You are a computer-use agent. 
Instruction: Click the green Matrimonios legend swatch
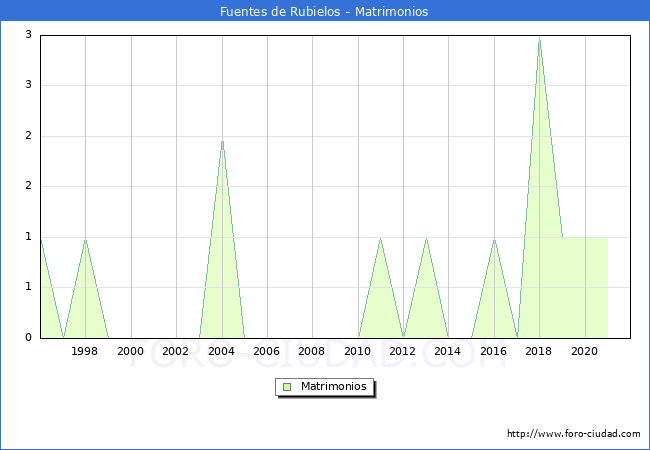(x=287, y=387)
